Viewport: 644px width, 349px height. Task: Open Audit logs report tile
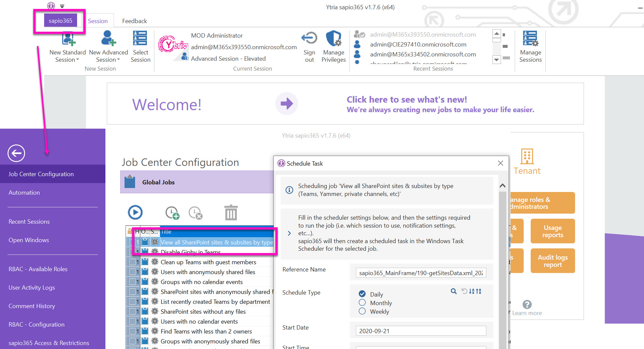coord(553,261)
